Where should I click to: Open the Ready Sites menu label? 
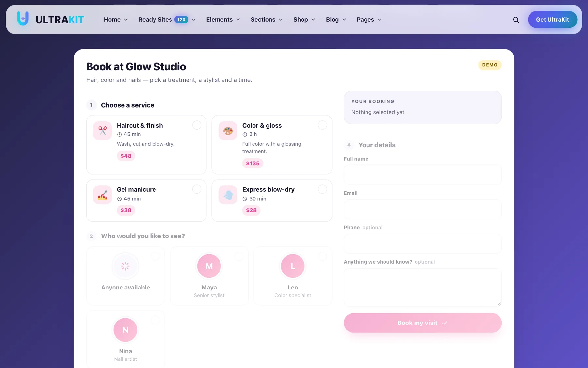(x=155, y=20)
